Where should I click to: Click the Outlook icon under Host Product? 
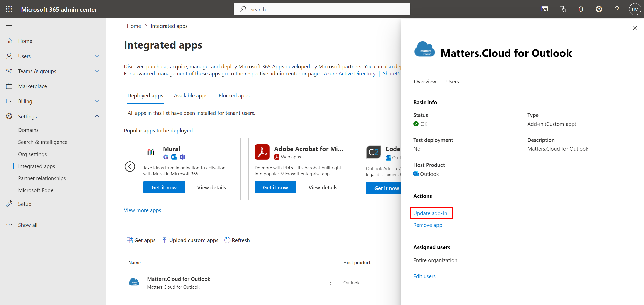coord(416,174)
